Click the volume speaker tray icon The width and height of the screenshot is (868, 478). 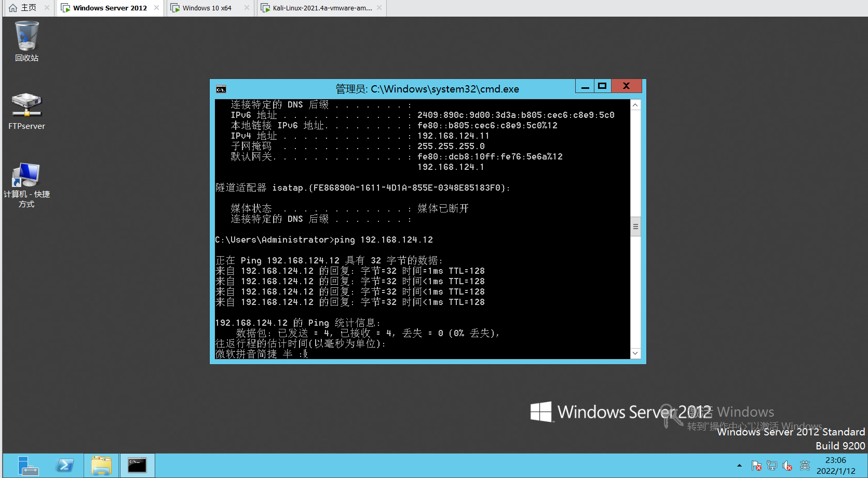click(788, 466)
